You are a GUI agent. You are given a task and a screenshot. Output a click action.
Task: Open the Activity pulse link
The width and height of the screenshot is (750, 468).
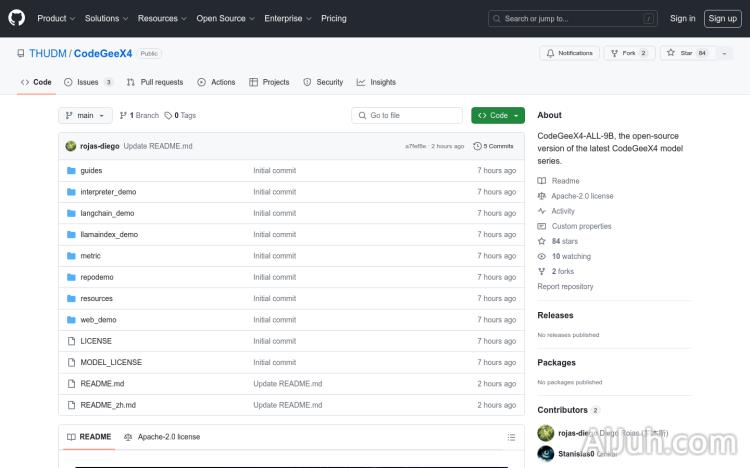point(563,211)
